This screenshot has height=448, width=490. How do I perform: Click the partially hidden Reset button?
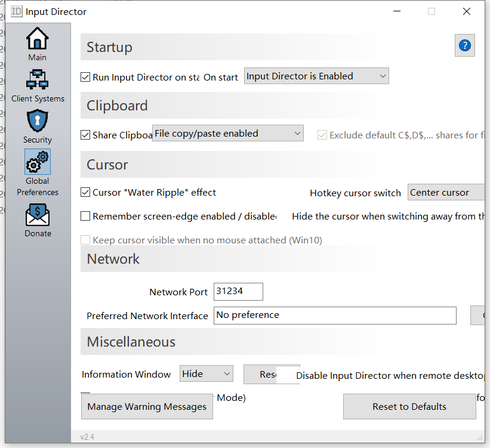tap(261, 374)
